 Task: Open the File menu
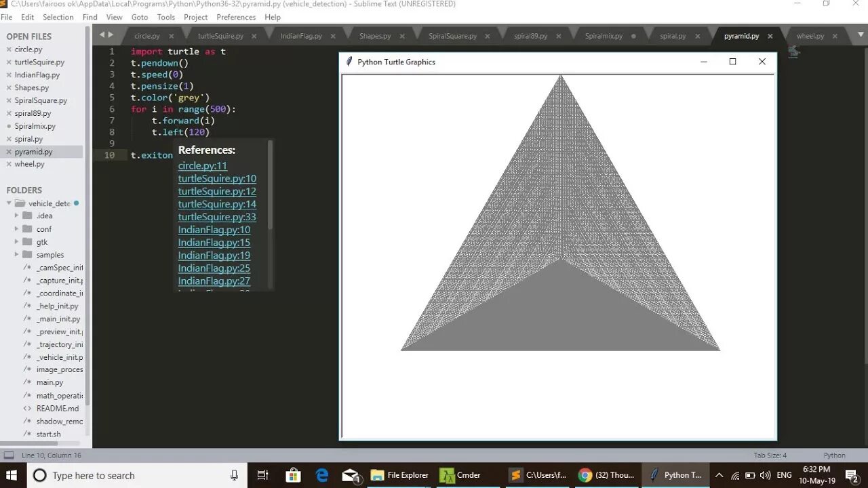coord(7,17)
